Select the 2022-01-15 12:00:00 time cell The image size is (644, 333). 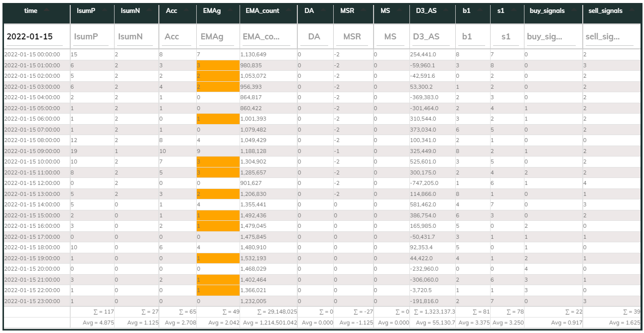click(36, 183)
